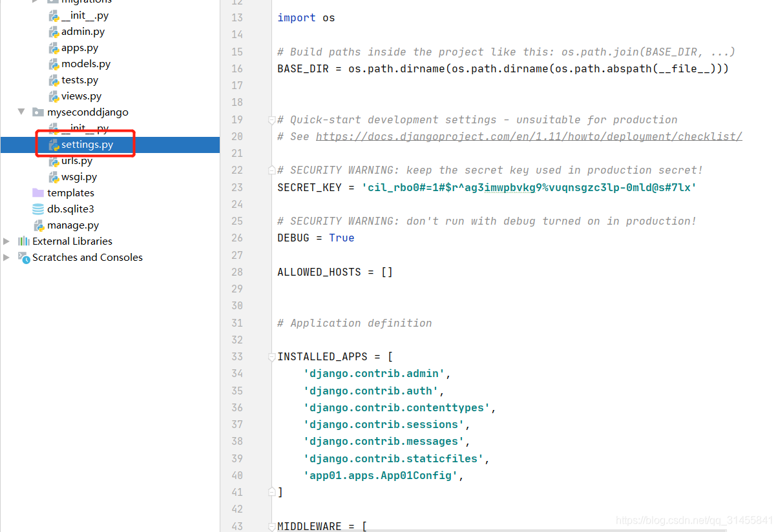
Task: Expand the External Libraries node arrow
Action: (6, 241)
